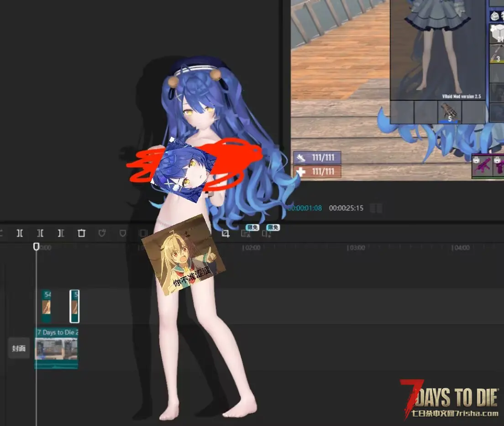Click the first toolbar icon with 限免 badge
Screen dimensions: 504x426
246,233
